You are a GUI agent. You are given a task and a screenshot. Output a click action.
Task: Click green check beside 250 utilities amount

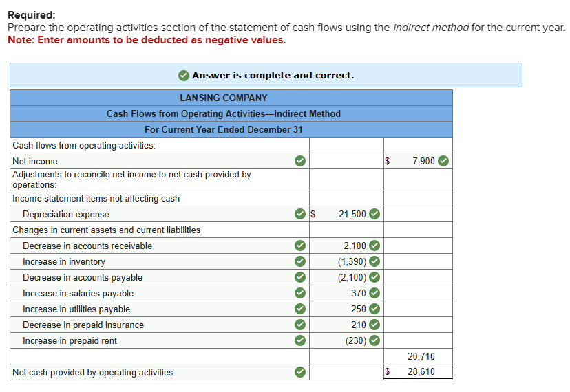tap(374, 309)
